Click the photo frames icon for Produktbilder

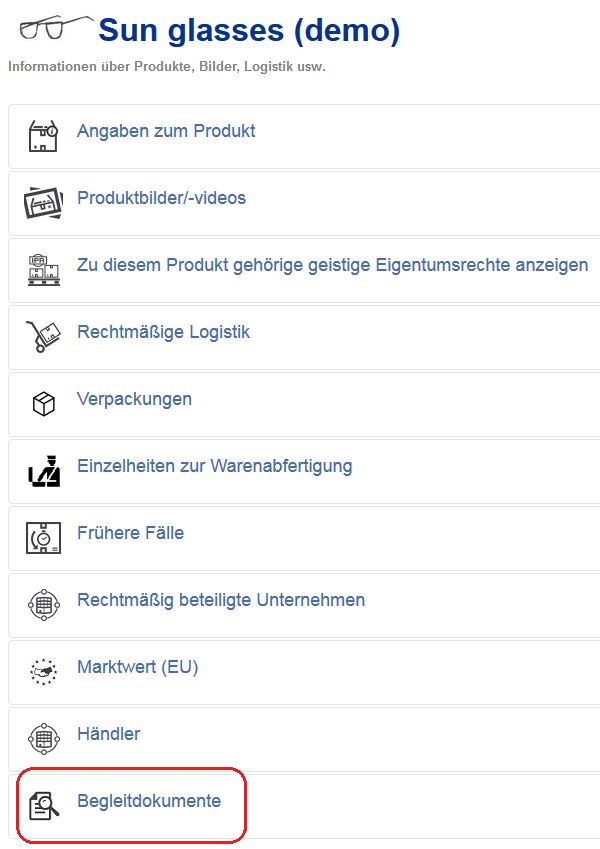[43, 203]
